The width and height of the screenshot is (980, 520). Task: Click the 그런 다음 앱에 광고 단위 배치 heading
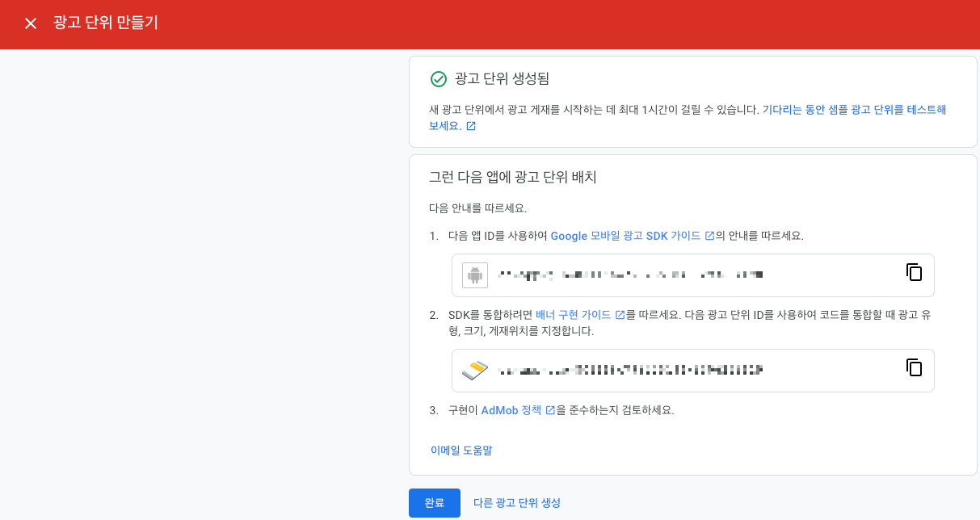coord(512,177)
